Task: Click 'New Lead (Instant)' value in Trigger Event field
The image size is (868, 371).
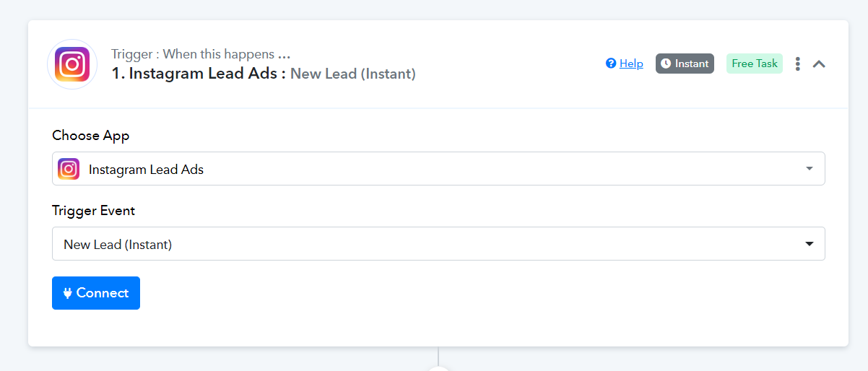Action: tap(118, 245)
